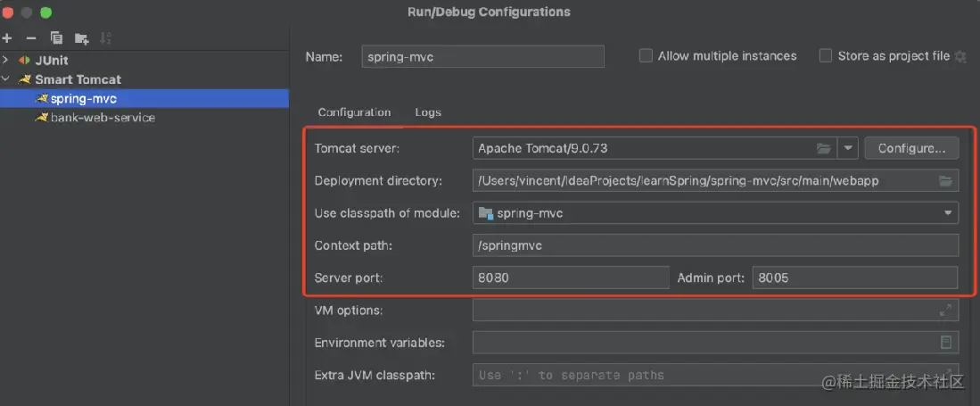Image resolution: width=980 pixels, height=406 pixels.
Task: Browse for the Tomcat server folder
Action: tap(824, 149)
